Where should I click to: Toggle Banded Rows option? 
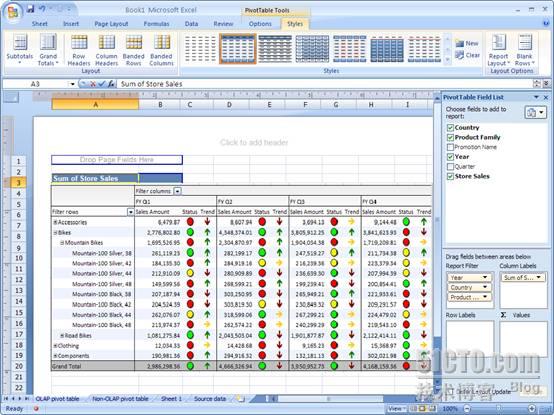[134, 49]
